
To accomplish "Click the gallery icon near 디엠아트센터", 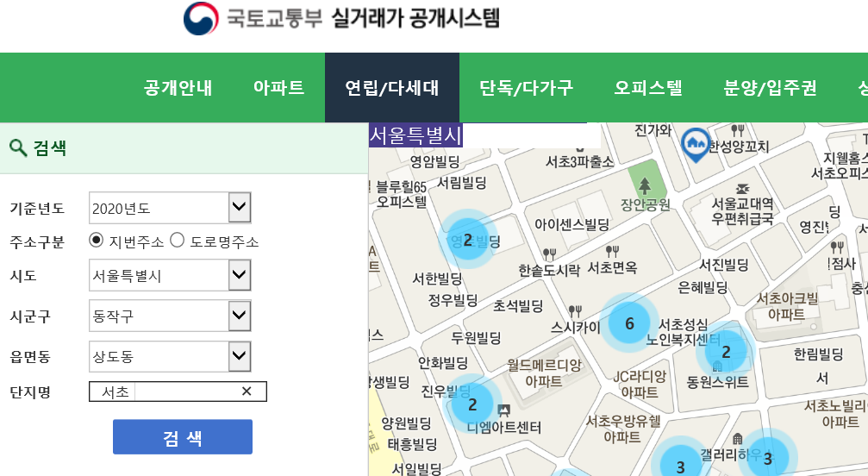I will click(x=503, y=410).
